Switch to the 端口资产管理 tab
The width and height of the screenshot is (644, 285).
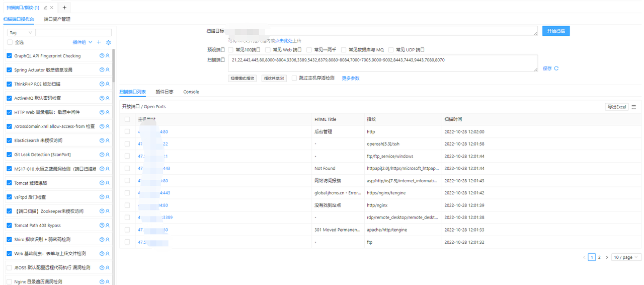(57, 19)
